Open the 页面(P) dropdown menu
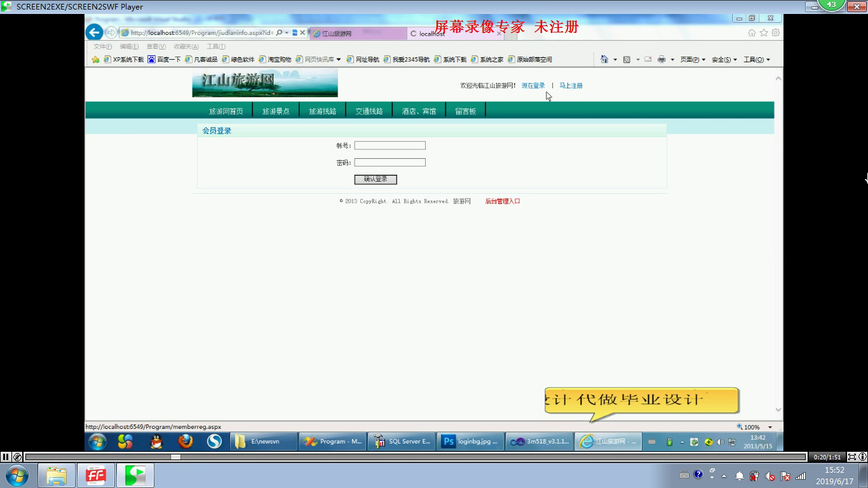The height and width of the screenshot is (488, 868). pos(693,60)
